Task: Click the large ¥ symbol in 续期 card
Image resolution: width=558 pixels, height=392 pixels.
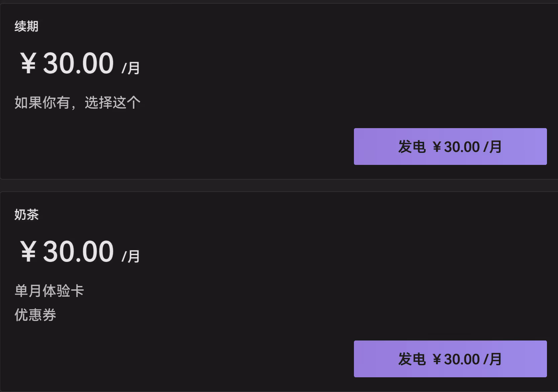Action: click(28, 63)
